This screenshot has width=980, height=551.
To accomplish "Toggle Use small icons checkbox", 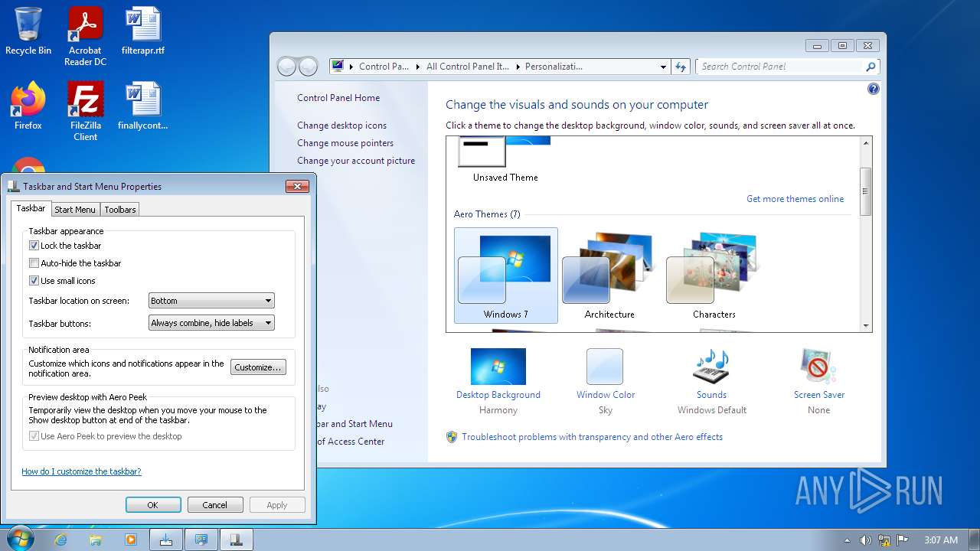I will click(34, 281).
